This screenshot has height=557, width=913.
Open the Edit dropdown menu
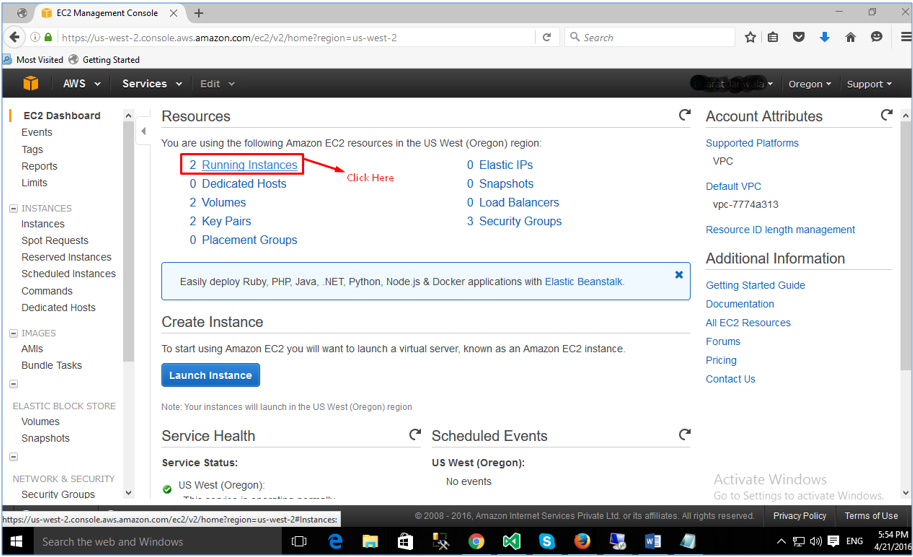tap(217, 84)
